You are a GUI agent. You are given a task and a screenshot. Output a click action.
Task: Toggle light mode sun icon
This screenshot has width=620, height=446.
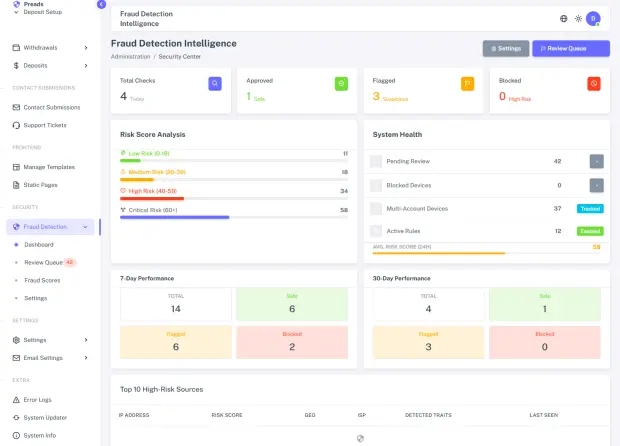coord(578,19)
